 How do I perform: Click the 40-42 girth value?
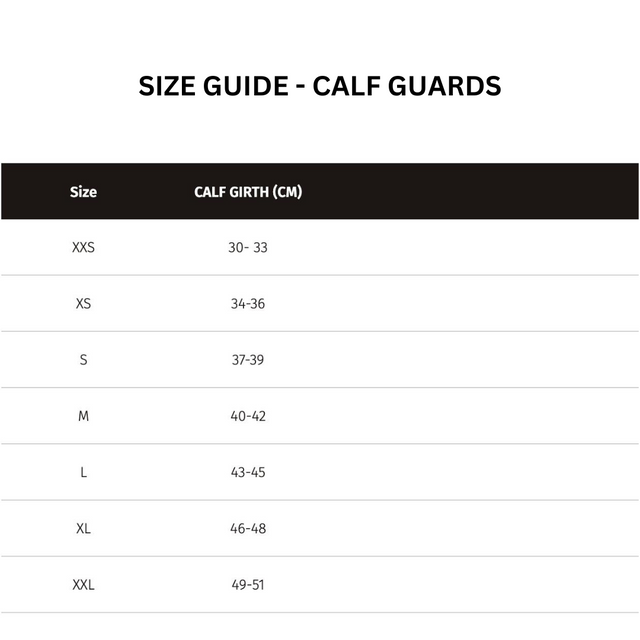click(x=248, y=415)
